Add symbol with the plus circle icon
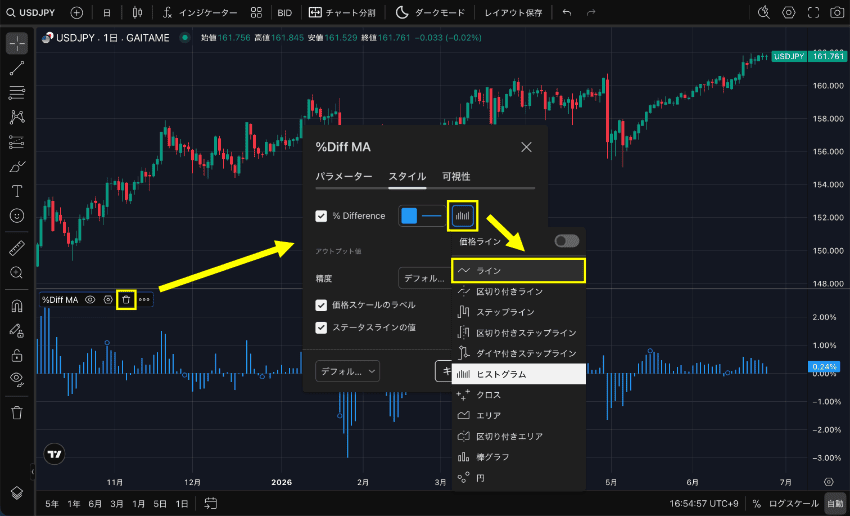Viewport: 850px width, 516px height. click(x=77, y=12)
